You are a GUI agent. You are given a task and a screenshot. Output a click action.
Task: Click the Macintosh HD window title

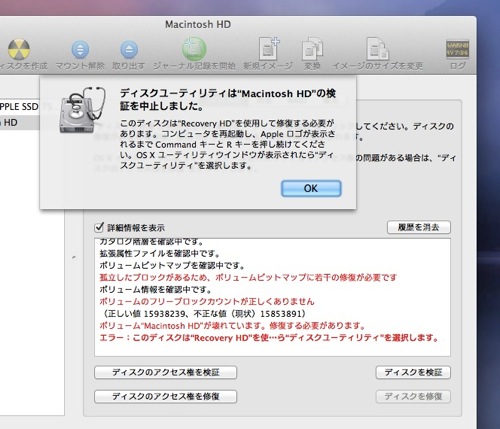[198, 24]
